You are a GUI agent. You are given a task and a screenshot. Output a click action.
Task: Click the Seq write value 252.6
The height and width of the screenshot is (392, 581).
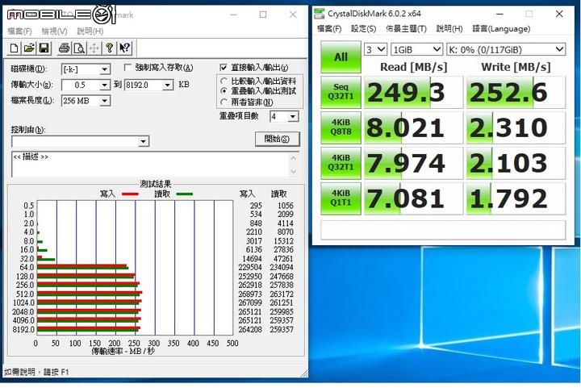(516, 92)
